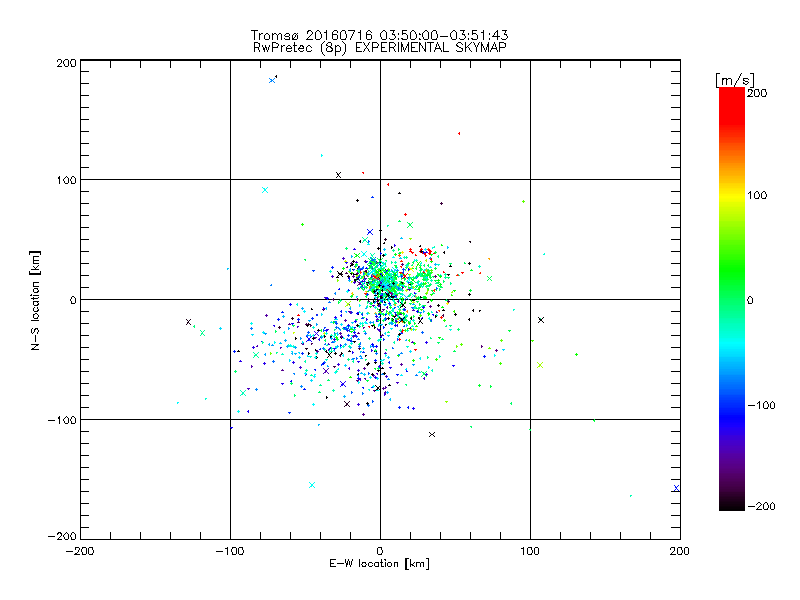
Task: Click the subtitle 'RwPretec (8p) EXPERIMENTAL SKYMAP'
Action: coord(379,48)
